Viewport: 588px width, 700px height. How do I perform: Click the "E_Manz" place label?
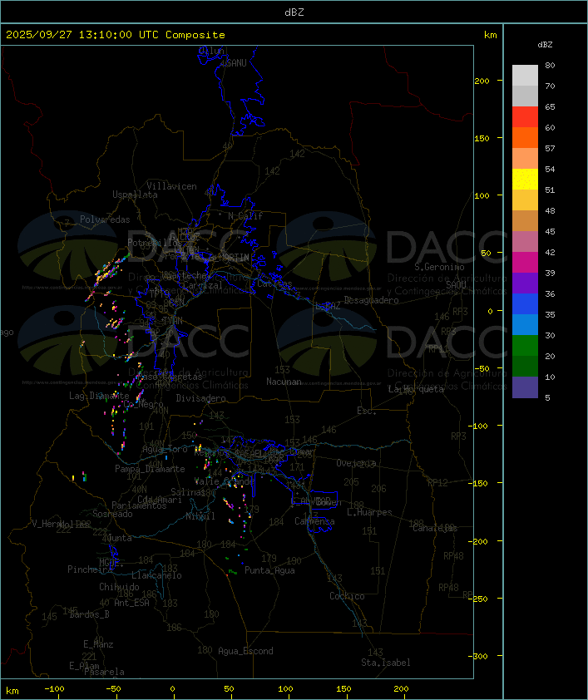click(98, 644)
